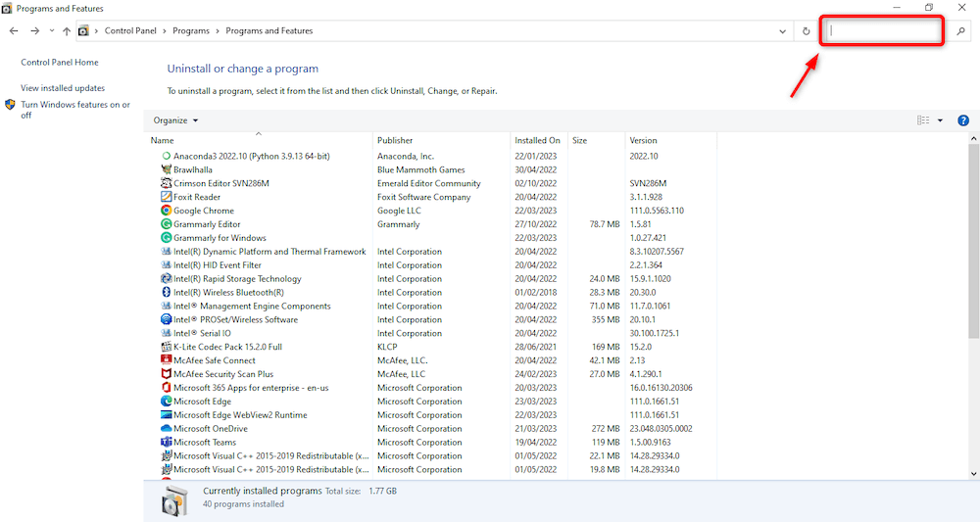This screenshot has width=980, height=522.
Task: Open the view options dropdown arrow
Action: (940, 120)
